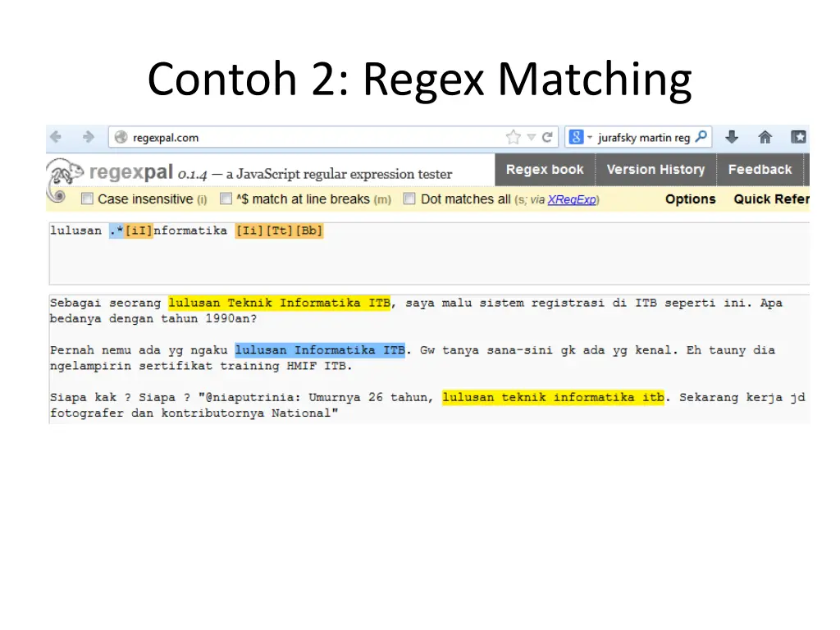This screenshot has width=840, height=630.
Task: Go to the browser home page icon
Action: [x=765, y=137]
